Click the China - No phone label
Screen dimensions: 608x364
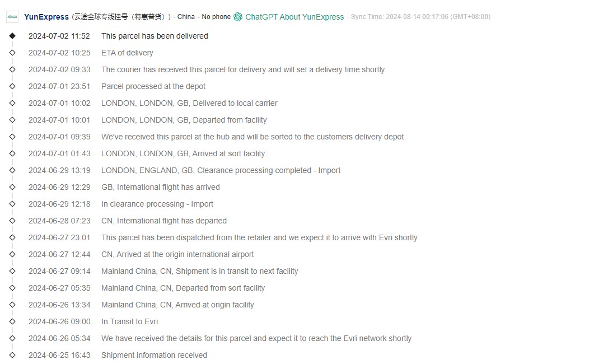(204, 17)
